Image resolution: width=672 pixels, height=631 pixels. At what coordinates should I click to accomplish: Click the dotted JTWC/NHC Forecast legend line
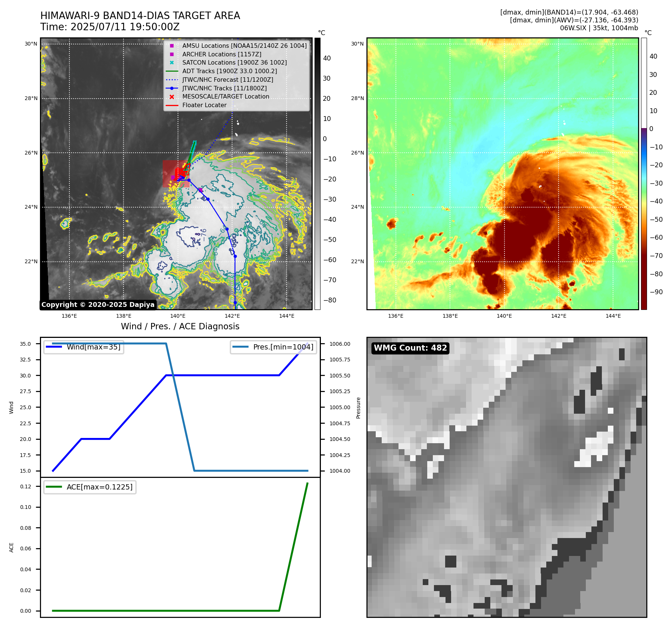pyautogui.click(x=172, y=80)
